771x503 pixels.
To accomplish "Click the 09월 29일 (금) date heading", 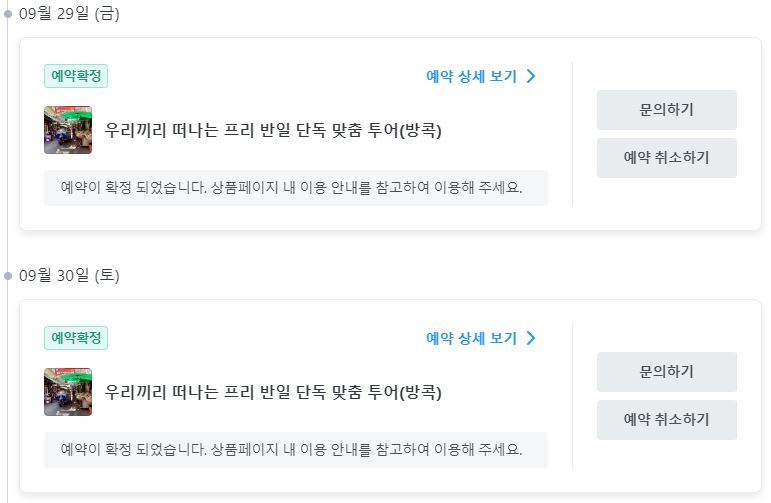I will 69,13.
